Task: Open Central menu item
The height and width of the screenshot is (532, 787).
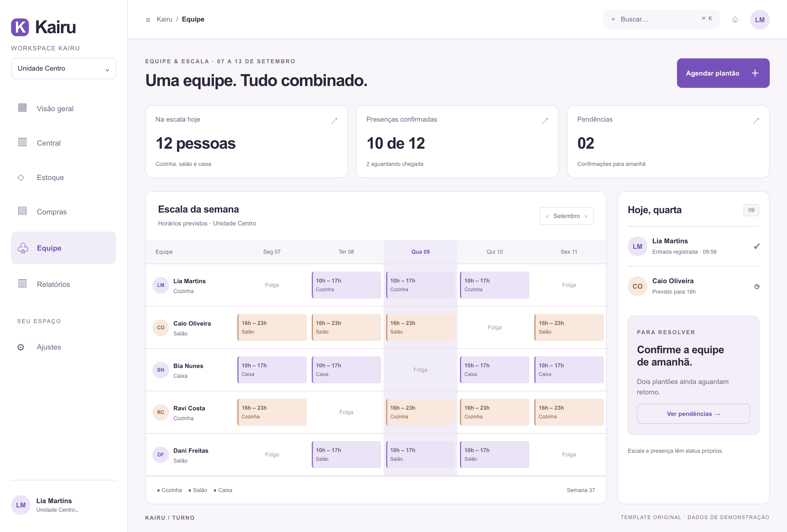Action: click(64, 143)
